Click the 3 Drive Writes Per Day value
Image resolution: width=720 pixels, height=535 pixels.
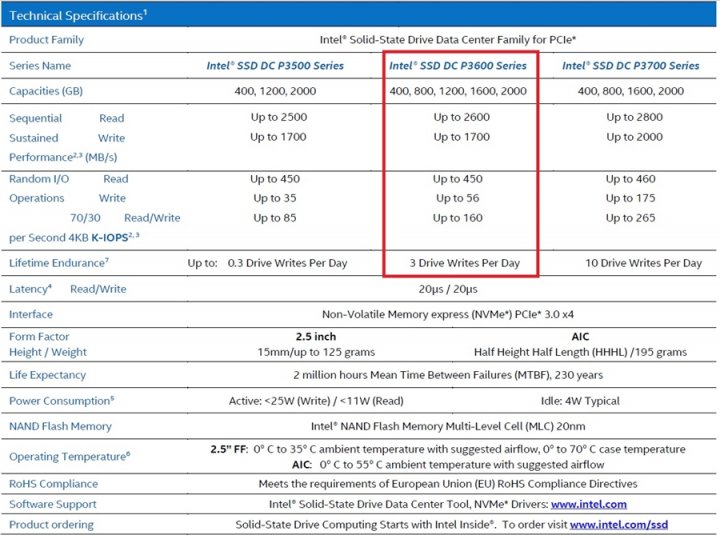464,263
